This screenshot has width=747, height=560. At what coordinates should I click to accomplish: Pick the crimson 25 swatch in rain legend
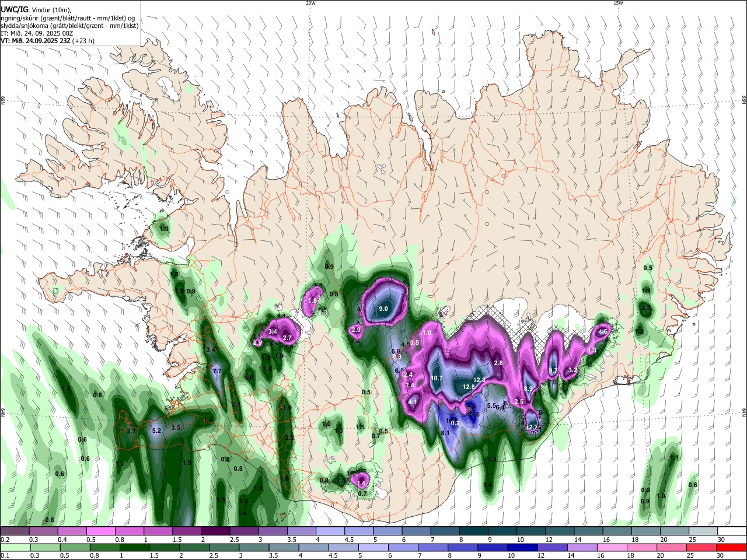tap(701, 547)
